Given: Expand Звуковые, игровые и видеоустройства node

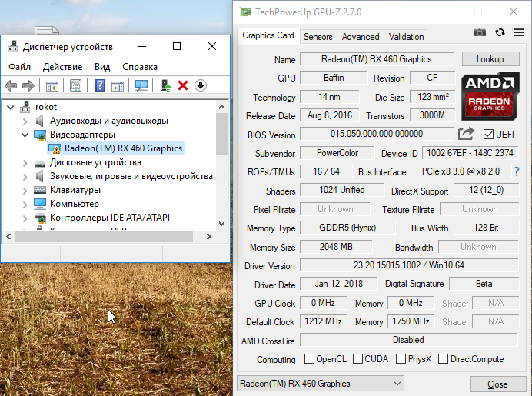Looking at the screenshot, I should pos(25,177).
